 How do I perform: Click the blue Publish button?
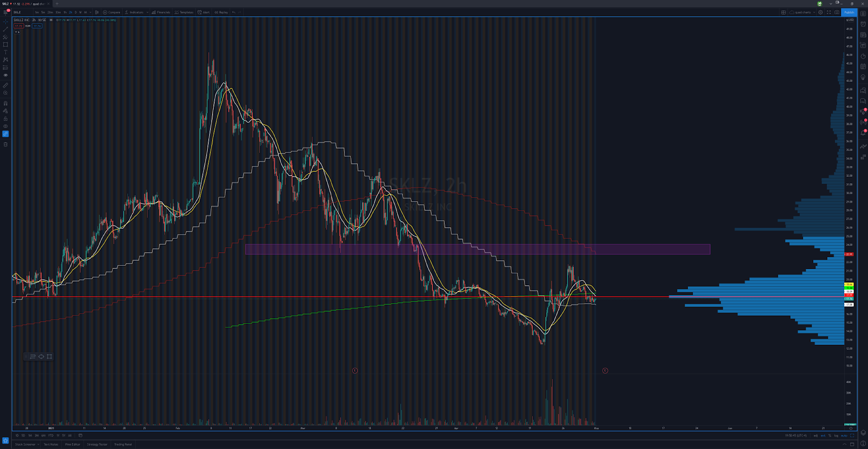(x=849, y=12)
